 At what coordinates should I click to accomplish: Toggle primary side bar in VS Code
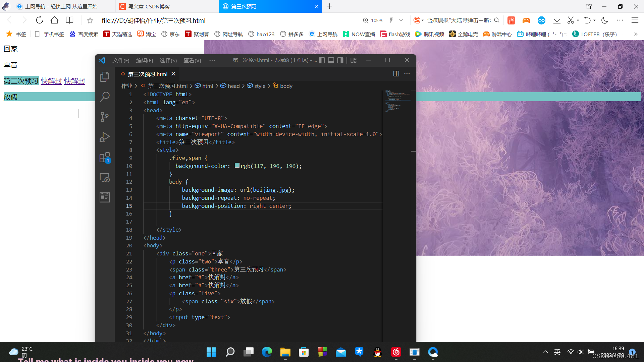[322, 60]
